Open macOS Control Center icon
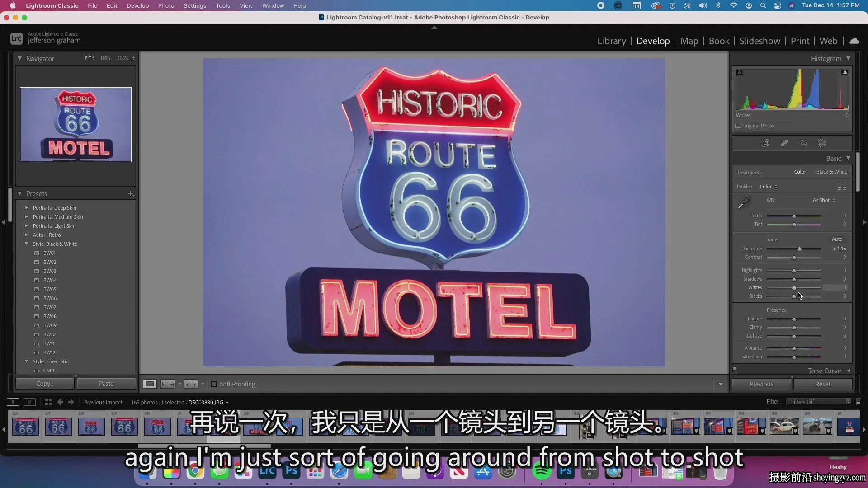The width and height of the screenshot is (868, 488). [x=778, y=5]
